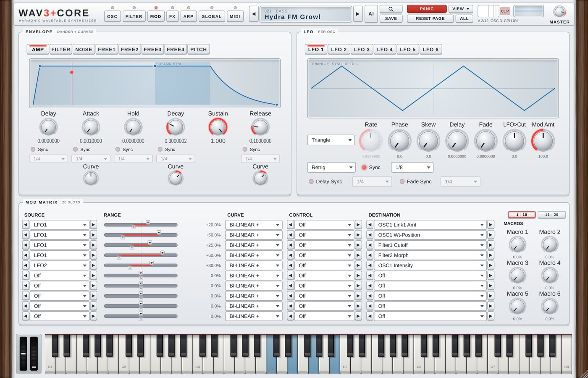Enable Sync under Delay envelope
The height and width of the screenshot is (378, 588).
click(x=33, y=150)
